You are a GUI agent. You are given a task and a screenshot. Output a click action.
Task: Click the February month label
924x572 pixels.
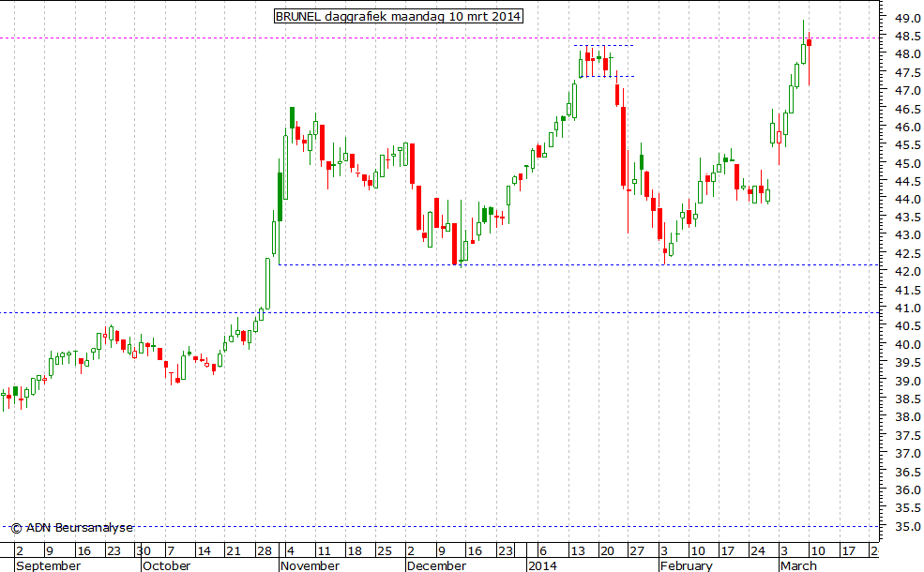pos(687,565)
